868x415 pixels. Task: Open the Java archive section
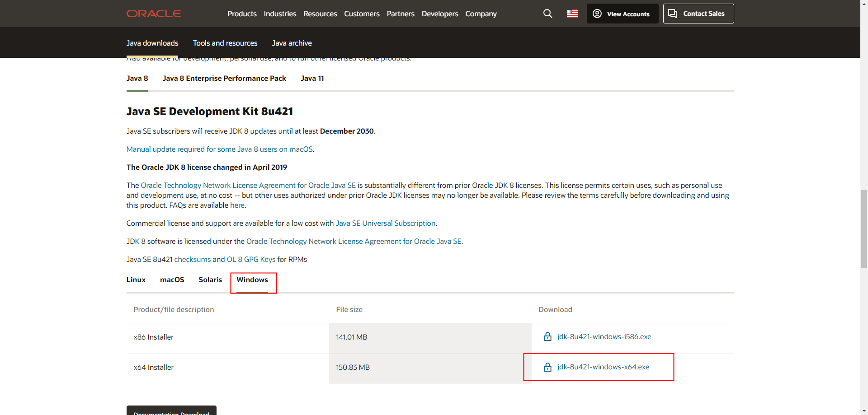click(x=292, y=43)
